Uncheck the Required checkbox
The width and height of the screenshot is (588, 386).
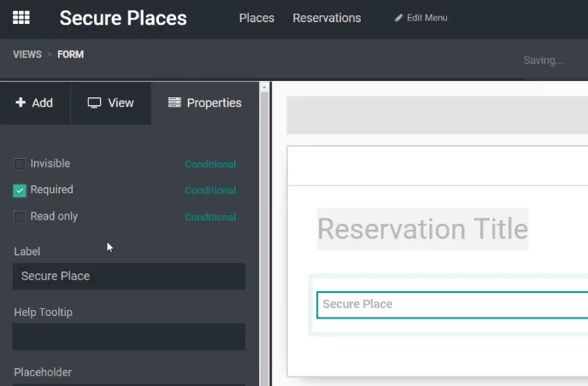pyautogui.click(x=20, y=190)
